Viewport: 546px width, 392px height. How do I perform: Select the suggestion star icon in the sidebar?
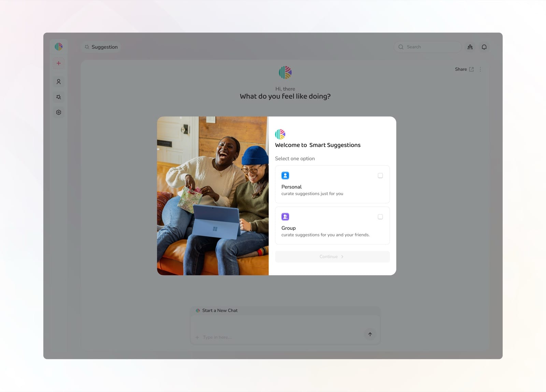pos(59,97)
